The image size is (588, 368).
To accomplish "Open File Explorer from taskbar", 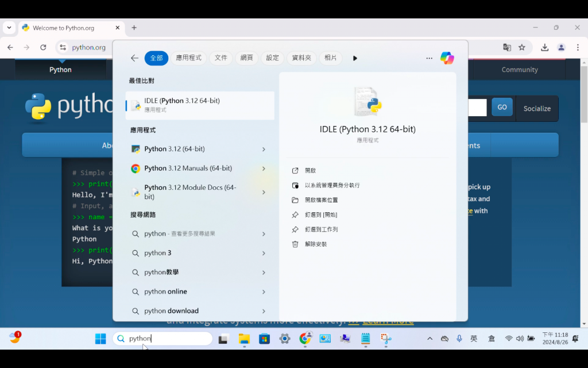I will (244, 339).
